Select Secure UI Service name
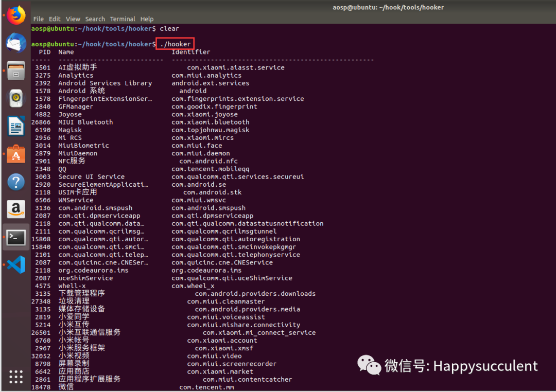The width and height of the screenshot is (556, 392). [x=92, y=176]
